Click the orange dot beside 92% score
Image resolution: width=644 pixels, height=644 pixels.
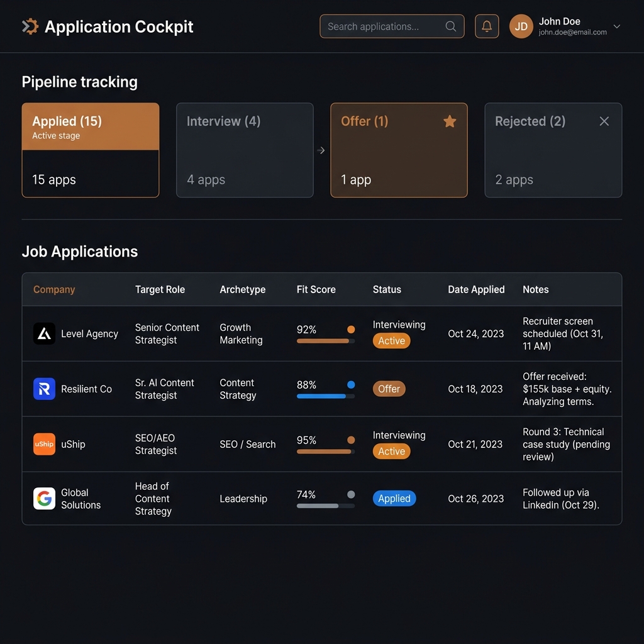pos(351,329)
